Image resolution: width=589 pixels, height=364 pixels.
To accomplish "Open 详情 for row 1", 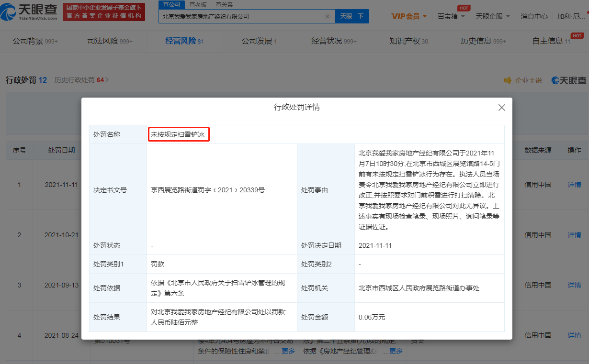I will (x=574, y=185).
